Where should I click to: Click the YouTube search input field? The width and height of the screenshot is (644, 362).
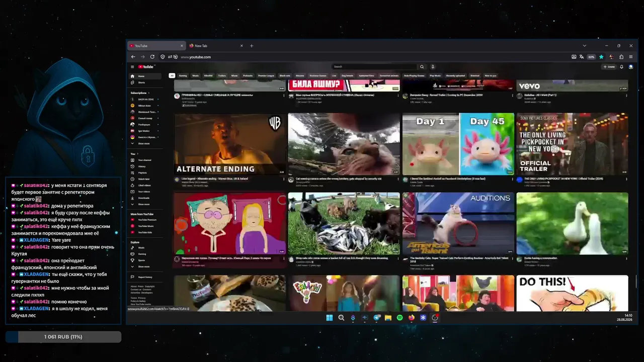(374, 67)
